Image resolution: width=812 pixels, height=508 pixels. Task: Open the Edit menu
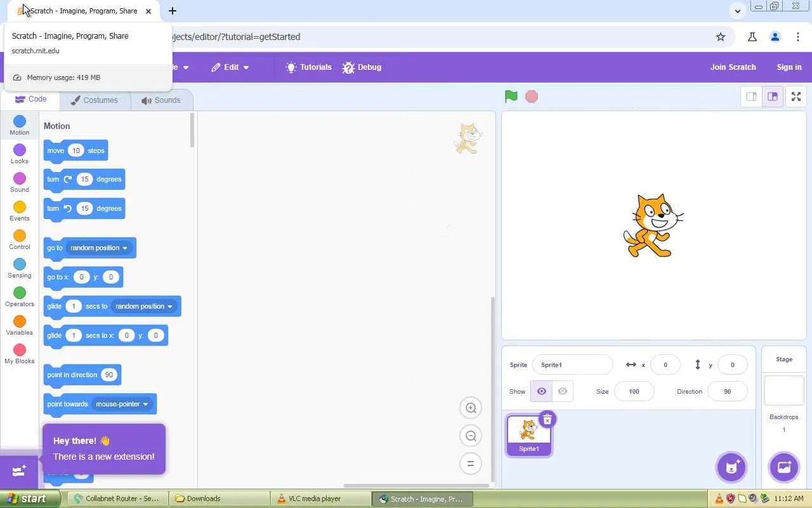coord(230,67)
